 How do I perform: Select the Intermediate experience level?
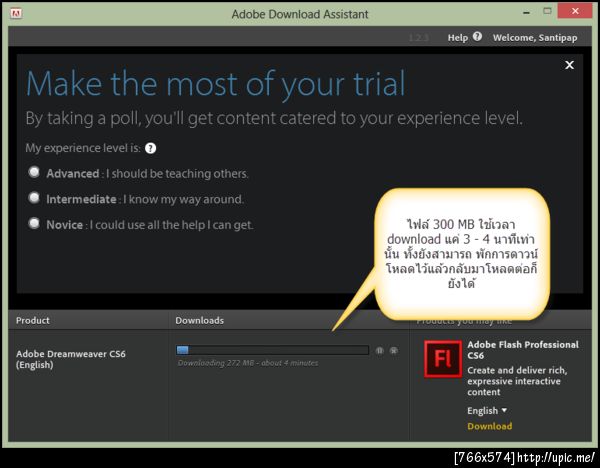pos(34,198)
